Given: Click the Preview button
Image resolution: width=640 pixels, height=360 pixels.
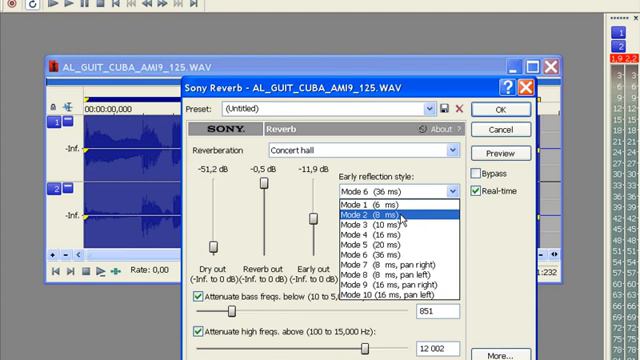Looking at the screenshot, I should tap(501, 153).
